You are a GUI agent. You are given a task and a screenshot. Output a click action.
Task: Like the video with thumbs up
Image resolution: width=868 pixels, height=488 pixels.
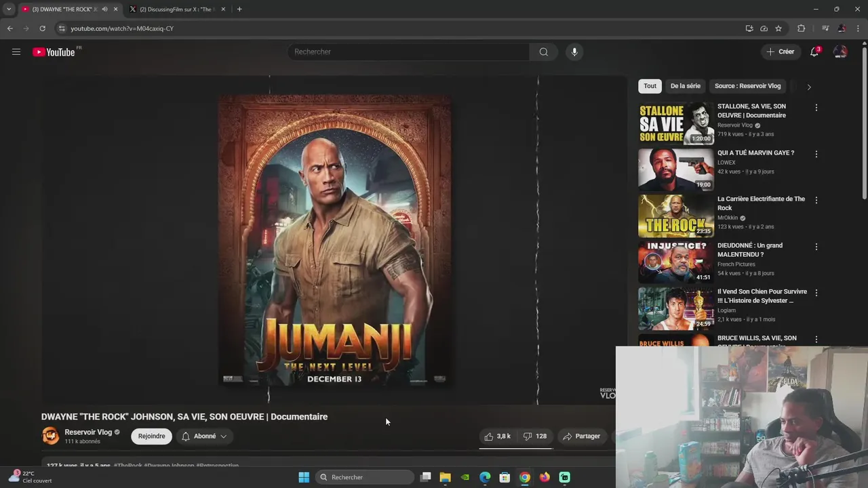point(497,436)
